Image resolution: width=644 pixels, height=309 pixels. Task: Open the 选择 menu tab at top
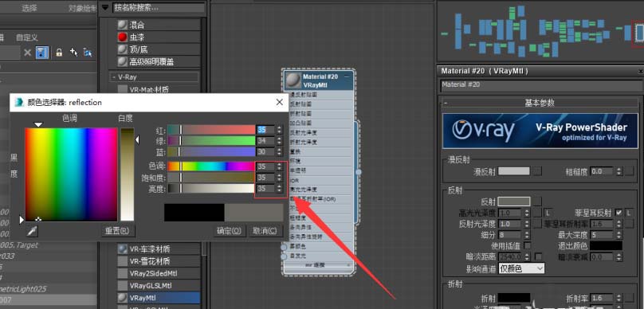click(x=29, y=8)
